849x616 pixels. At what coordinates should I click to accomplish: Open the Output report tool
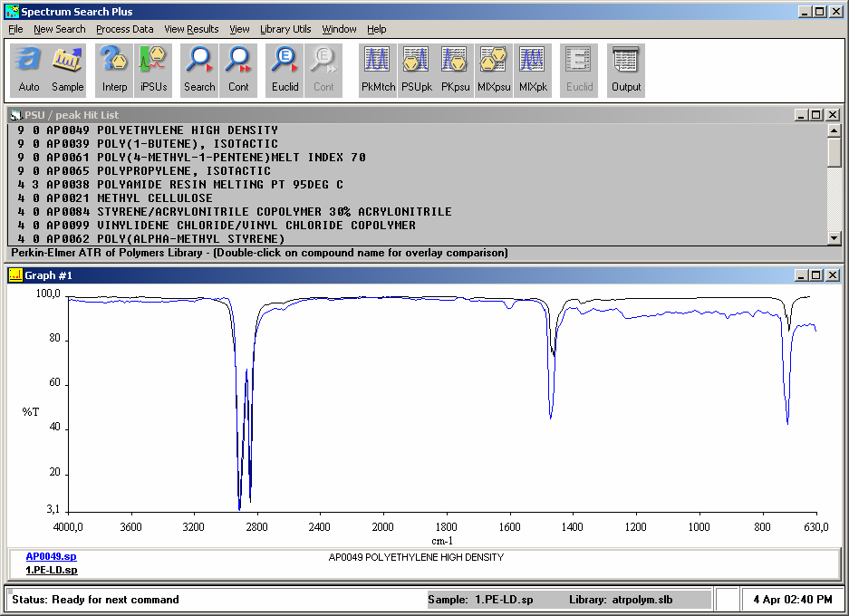(x=626, y=71)
